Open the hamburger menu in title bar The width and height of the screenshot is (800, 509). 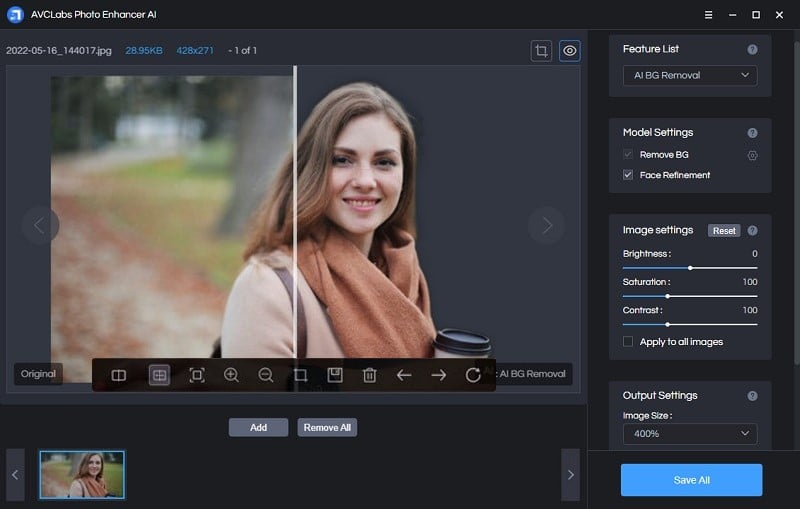(x=708, y=15)
